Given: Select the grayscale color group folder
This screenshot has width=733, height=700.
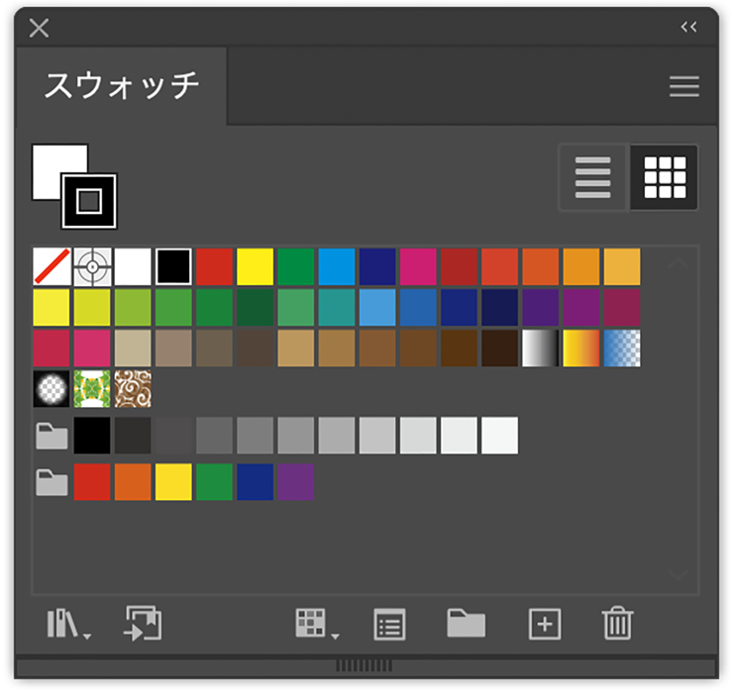Looking at the screenshot, I should tap(50, 435).
